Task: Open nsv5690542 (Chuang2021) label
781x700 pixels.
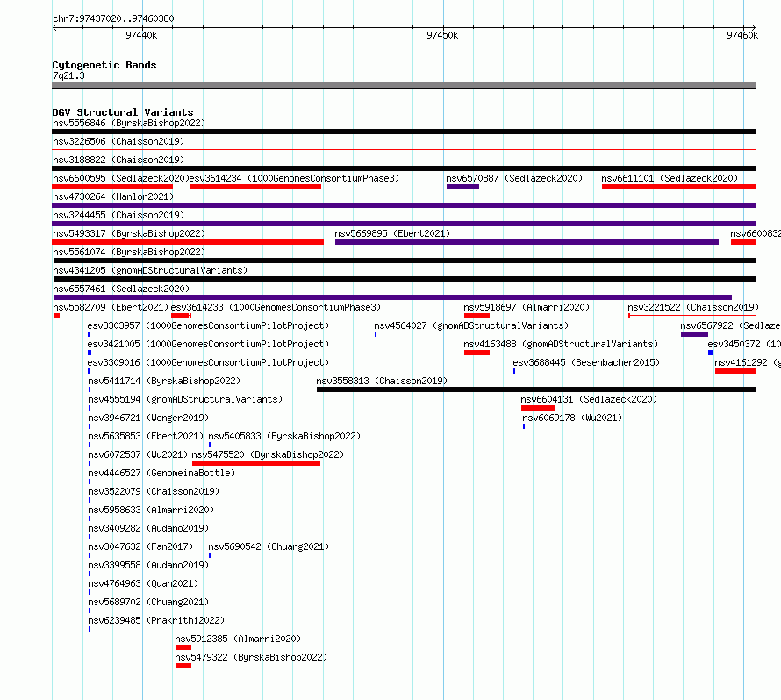Action: pos(269,546)
